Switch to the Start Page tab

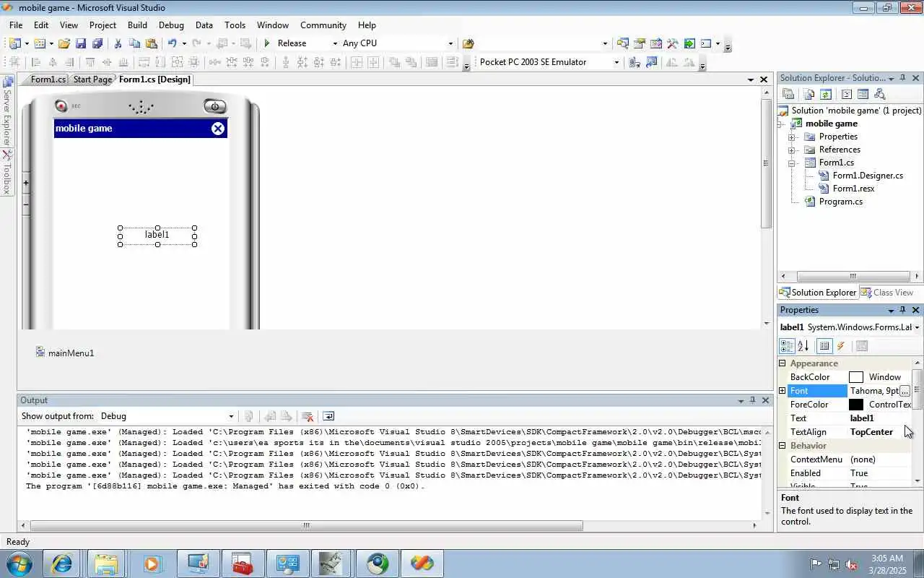tap(92, 79)
